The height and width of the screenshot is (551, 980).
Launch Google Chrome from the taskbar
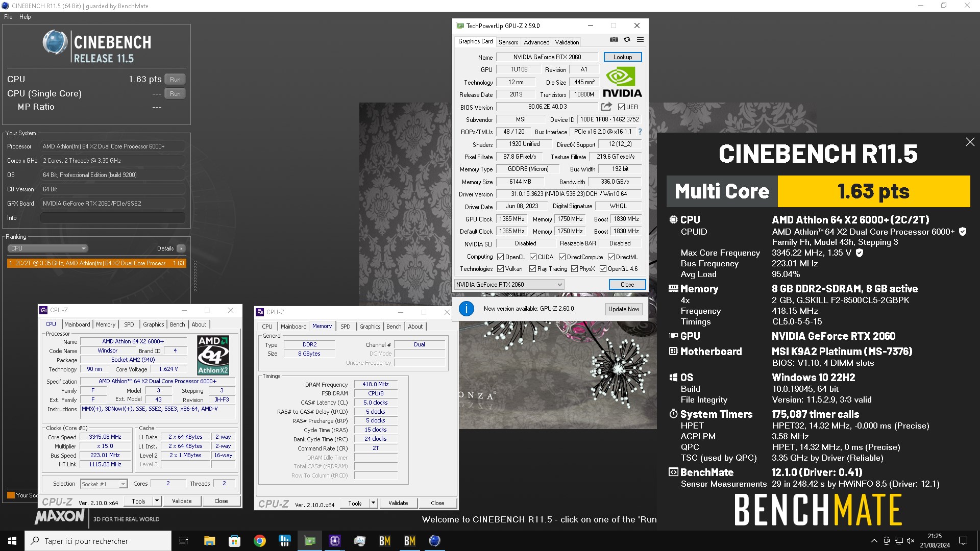click(260, 541)
